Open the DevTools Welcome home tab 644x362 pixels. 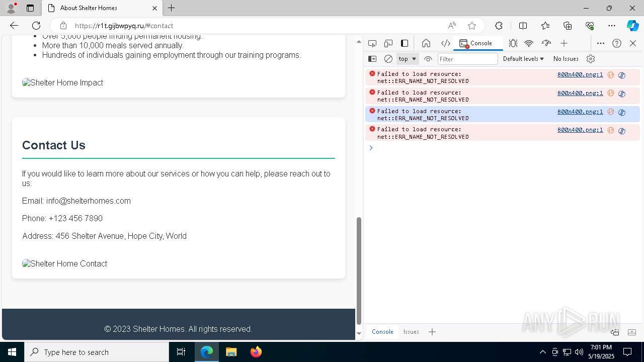coord(426,43)
